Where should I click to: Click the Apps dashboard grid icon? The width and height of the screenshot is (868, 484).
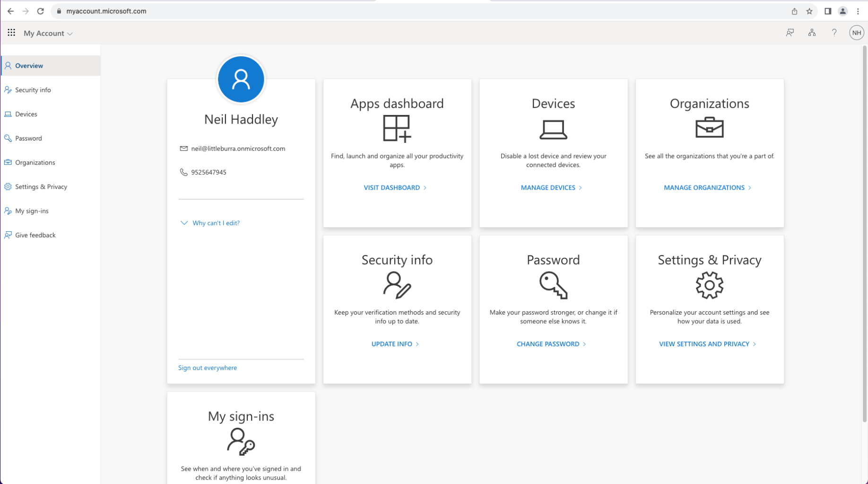point(397,128)
